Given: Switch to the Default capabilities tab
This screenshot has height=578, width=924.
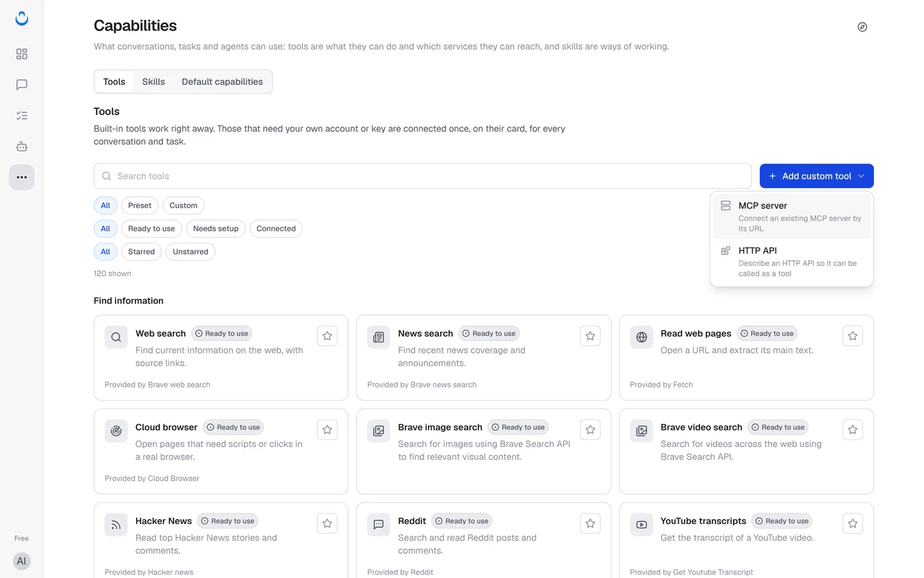Looking at the screenshot, I should [222, 82].
